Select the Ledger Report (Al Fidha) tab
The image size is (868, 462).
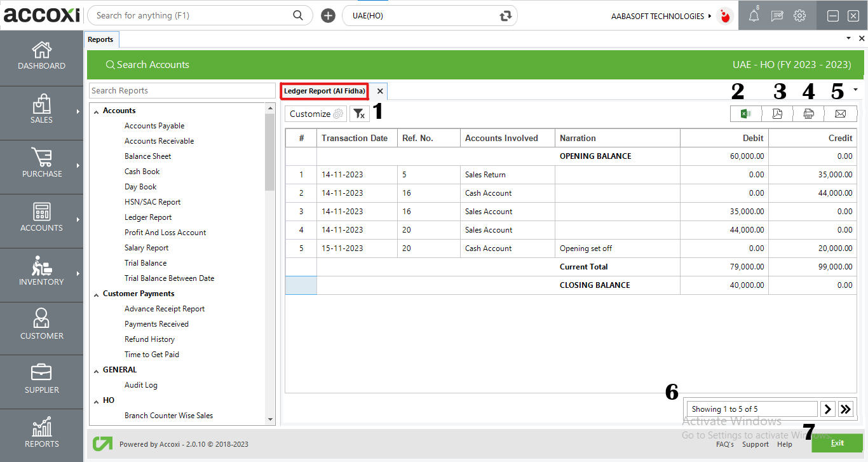click(325, 91)
